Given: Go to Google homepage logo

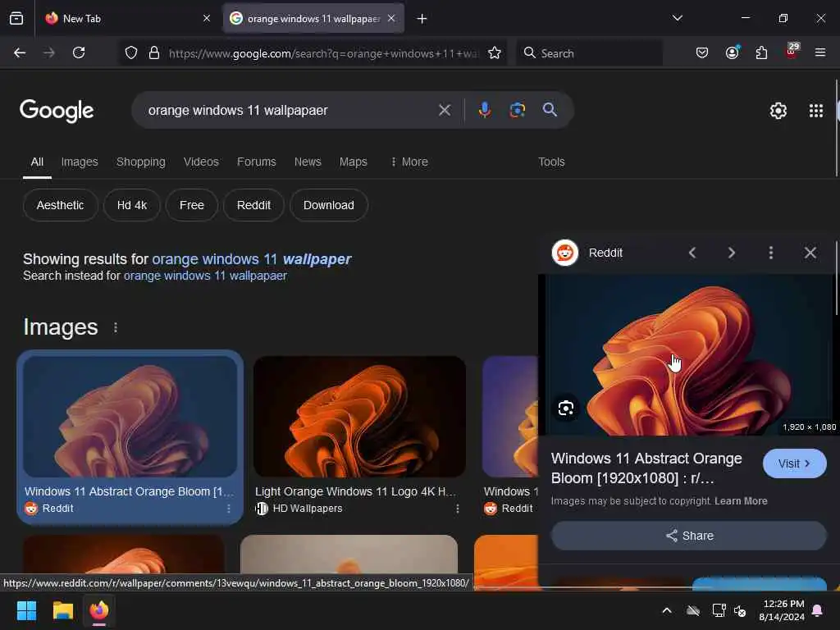Looking at the screenshot, I should coord(57,111).
